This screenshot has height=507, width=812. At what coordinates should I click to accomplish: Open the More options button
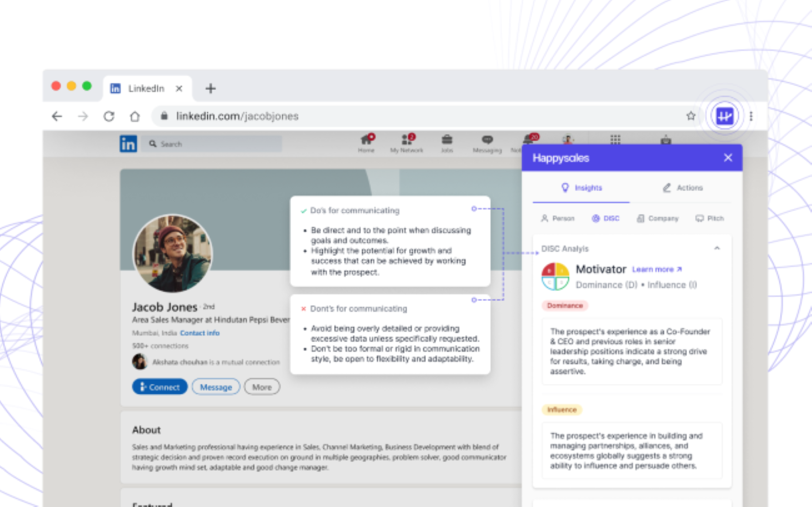(x=262, y=387)
